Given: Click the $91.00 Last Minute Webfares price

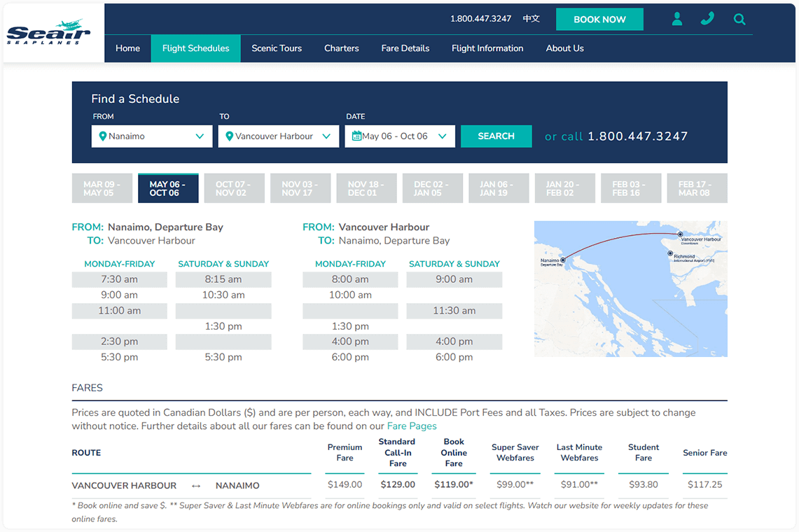Looking at the screenshot, I should 579,484.
